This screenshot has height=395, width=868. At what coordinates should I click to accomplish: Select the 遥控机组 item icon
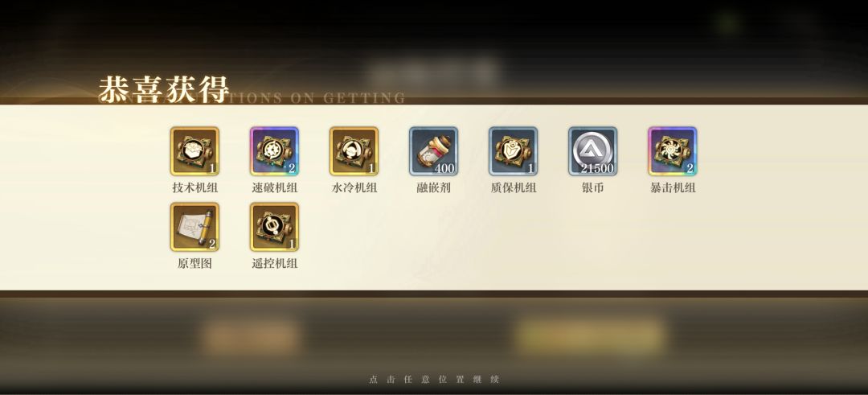click(274, 227)
